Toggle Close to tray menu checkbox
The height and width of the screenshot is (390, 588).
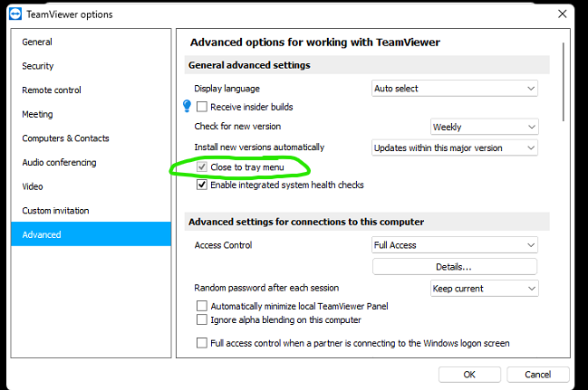(202, 166)
